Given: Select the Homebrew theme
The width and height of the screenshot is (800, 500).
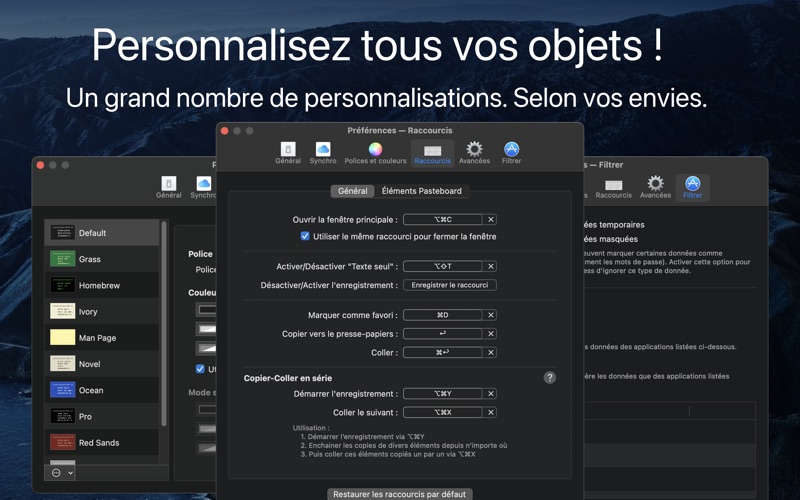Looking at the screenshot, I should coord(102,285).
